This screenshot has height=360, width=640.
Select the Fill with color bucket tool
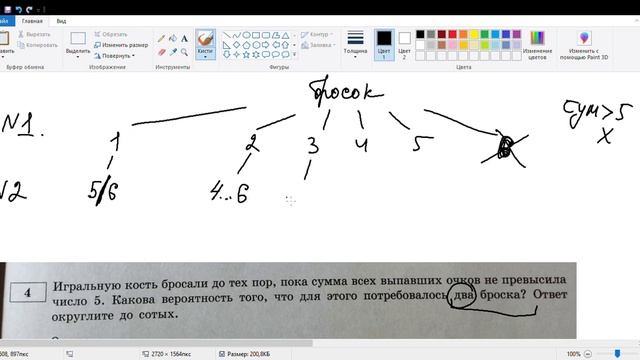pyautogui.click(x=173, y=38)
